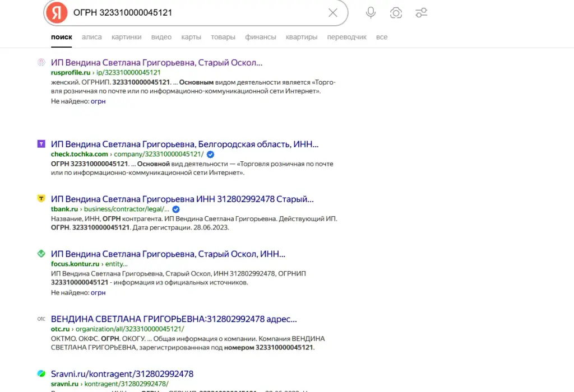Switch to the алиса tab
The image size is (574, 392).
pos(92,37)
